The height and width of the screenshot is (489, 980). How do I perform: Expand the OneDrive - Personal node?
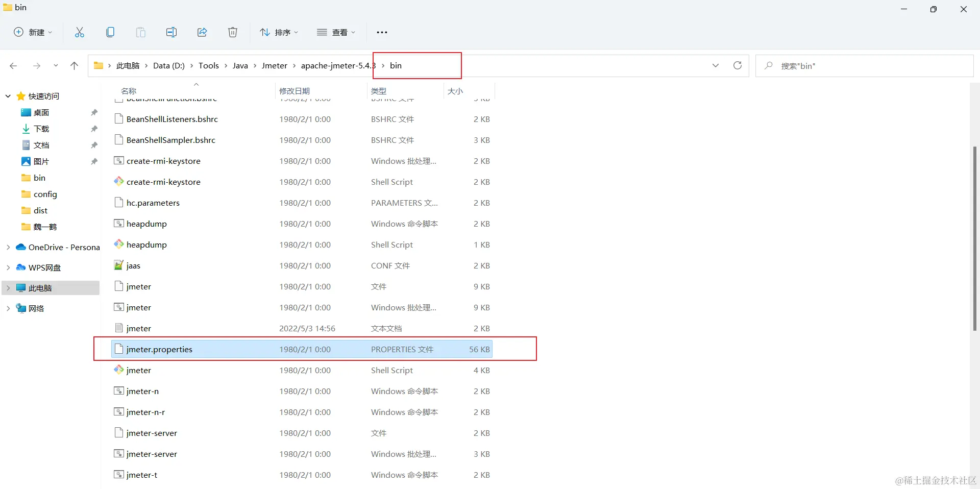[x=8, y=247]
